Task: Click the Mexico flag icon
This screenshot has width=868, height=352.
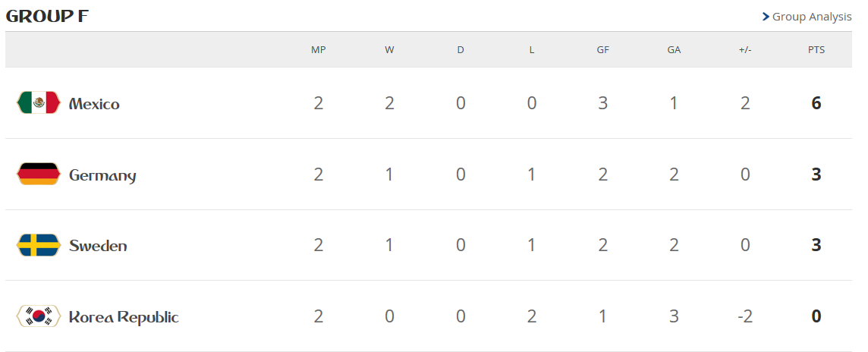Action: coord(38,103)
